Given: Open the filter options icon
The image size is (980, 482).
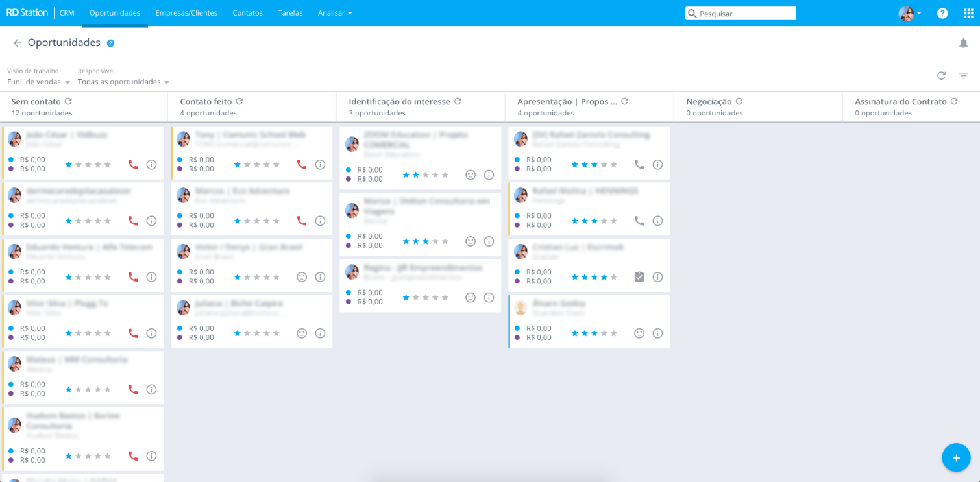Looking at the screenshot, I should [963, 76].
